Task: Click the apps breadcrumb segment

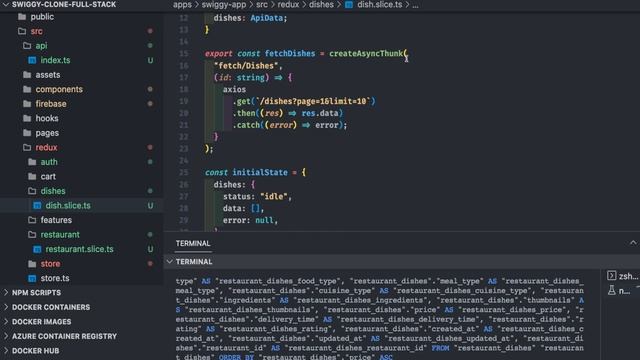Action: click(x=182, y=4)
